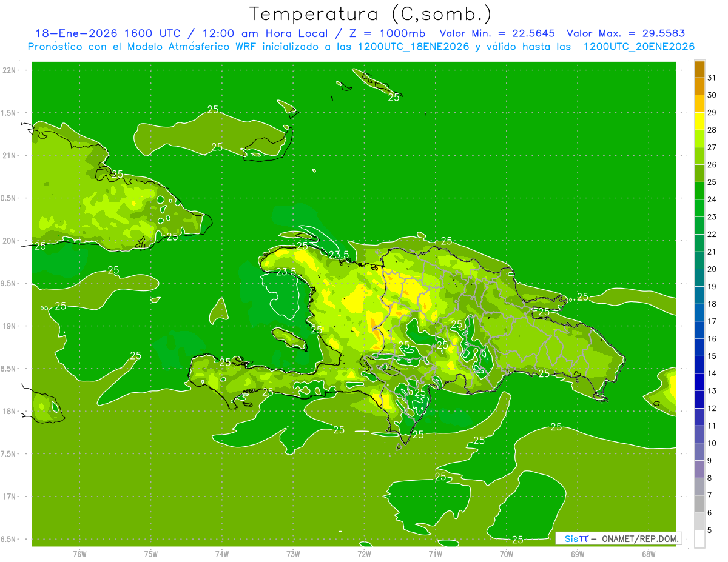Select the dark orange swatch above 31

point(699,69)
